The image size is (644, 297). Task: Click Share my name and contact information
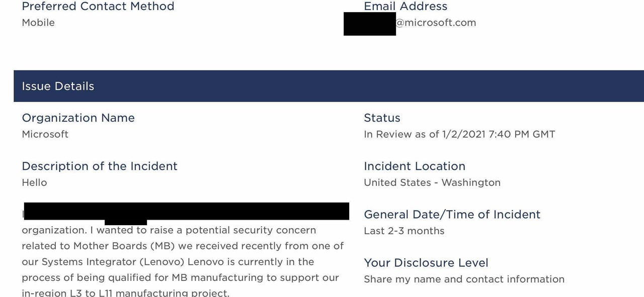coord(464,279)
